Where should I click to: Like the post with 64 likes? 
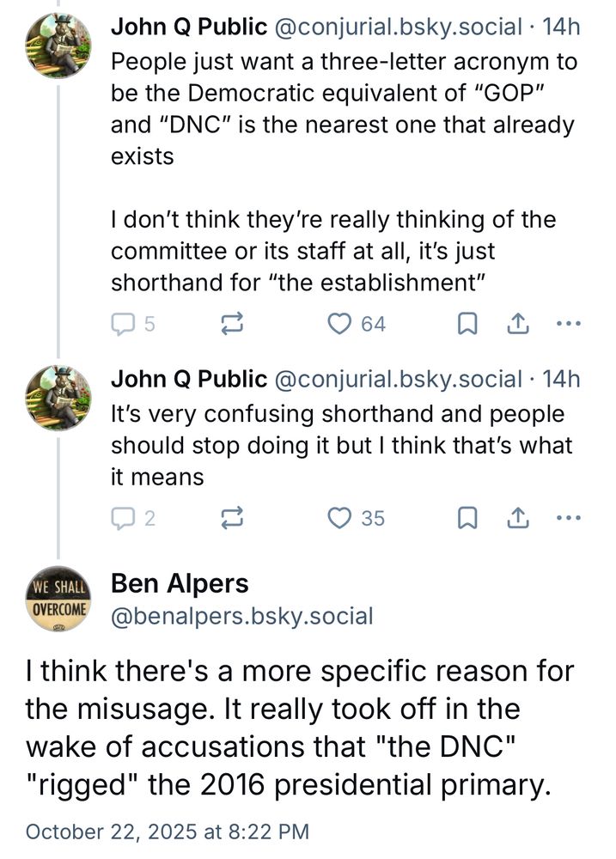(342, 324)
